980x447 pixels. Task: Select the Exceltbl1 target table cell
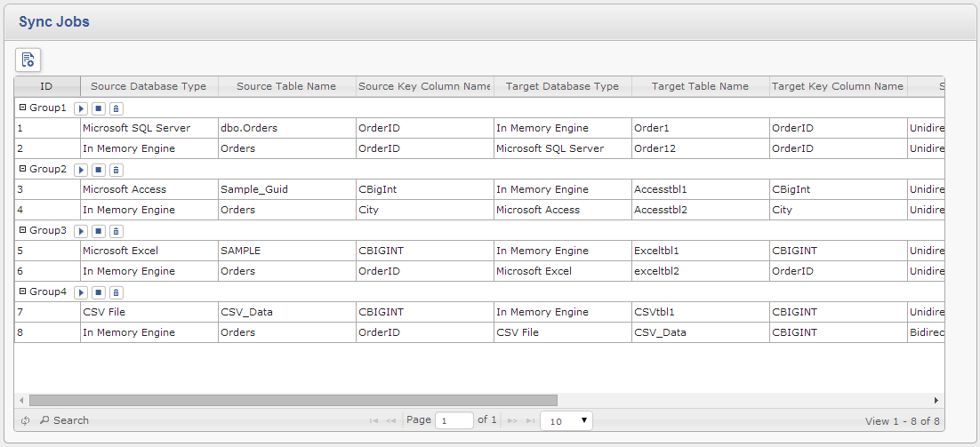coord(701,251)
